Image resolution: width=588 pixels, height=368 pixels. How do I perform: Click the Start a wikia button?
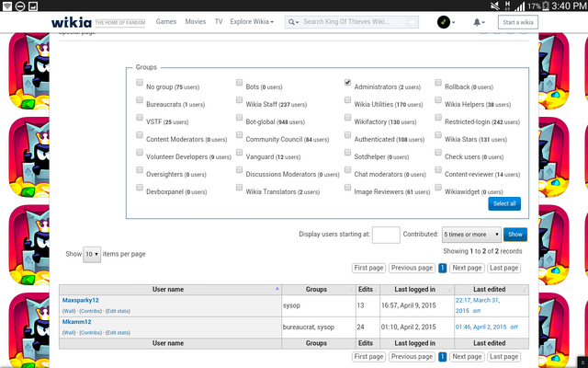coord(518,22)
